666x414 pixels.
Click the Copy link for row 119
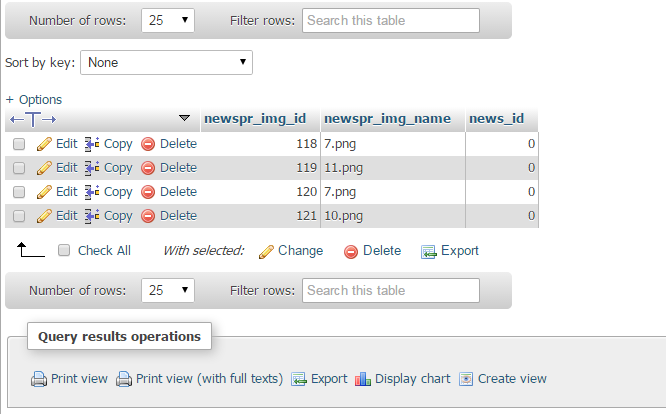click(118, 168)
